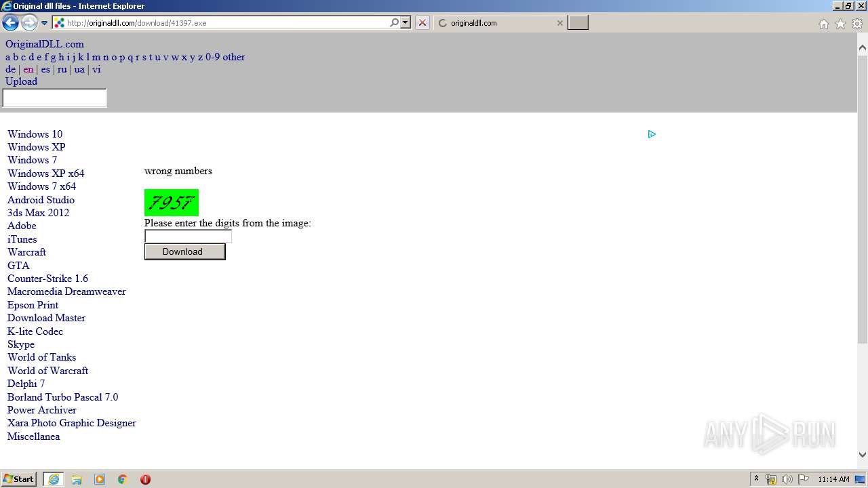This screenshot has width=868, height=488.
Task: Switch site language to de
Action: 11,69
